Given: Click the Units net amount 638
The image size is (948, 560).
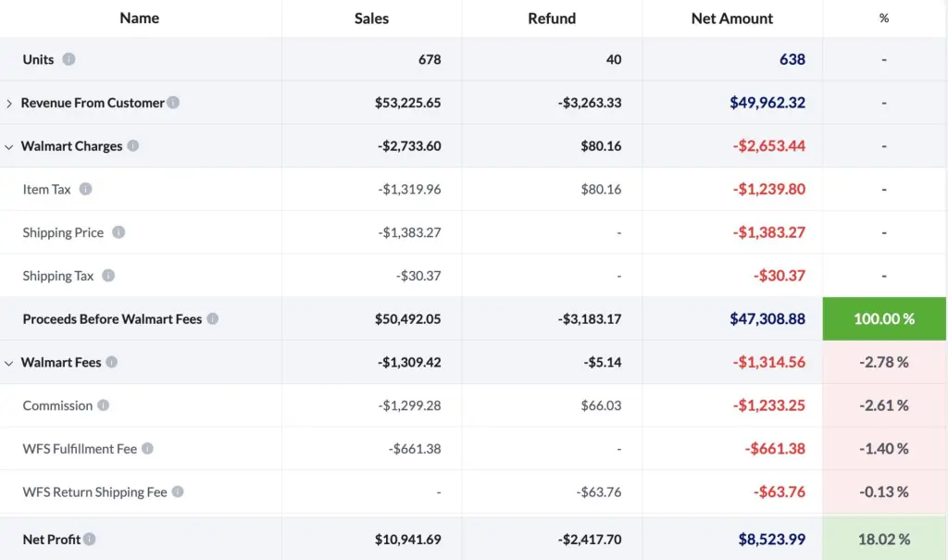Looking at the screenshot, I should [792, 59].
